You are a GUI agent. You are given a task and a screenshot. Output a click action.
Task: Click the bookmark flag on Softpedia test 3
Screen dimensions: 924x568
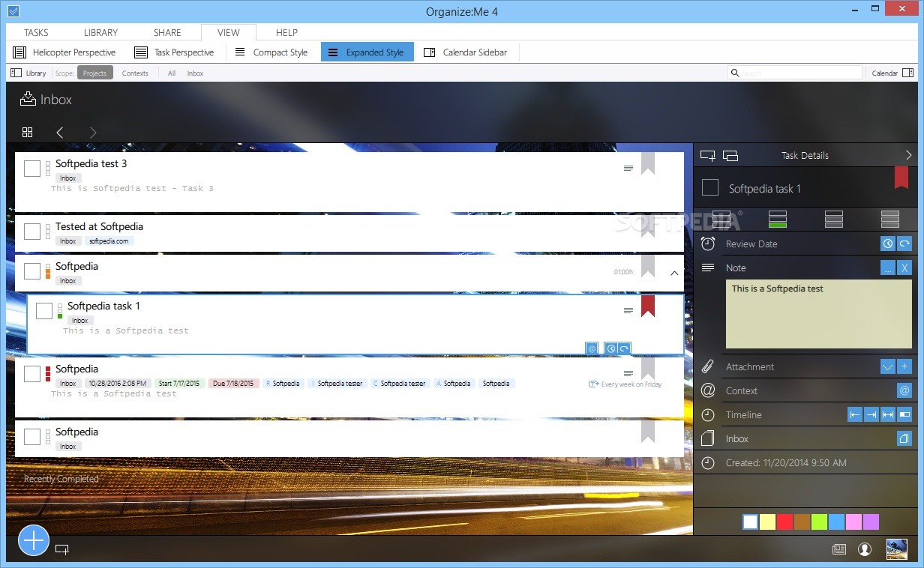[x=648, y=163]
